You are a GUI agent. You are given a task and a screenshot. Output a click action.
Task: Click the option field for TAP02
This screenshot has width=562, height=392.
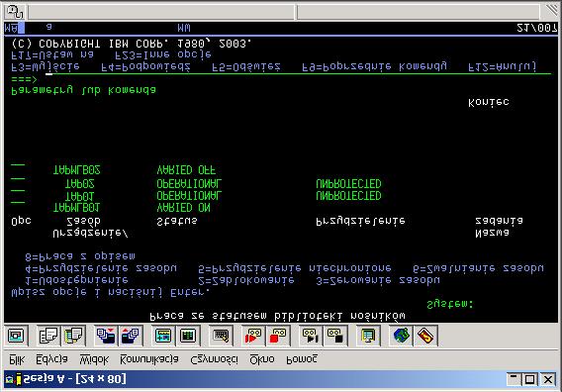(18, 179)
